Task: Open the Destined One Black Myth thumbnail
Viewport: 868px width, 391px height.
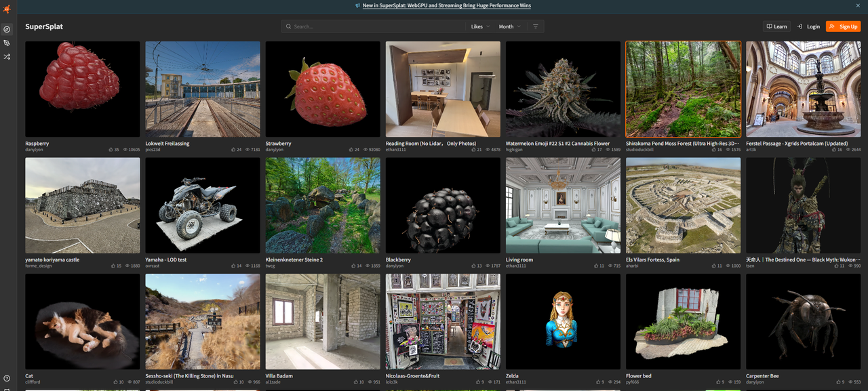Action: coord(804,205)
